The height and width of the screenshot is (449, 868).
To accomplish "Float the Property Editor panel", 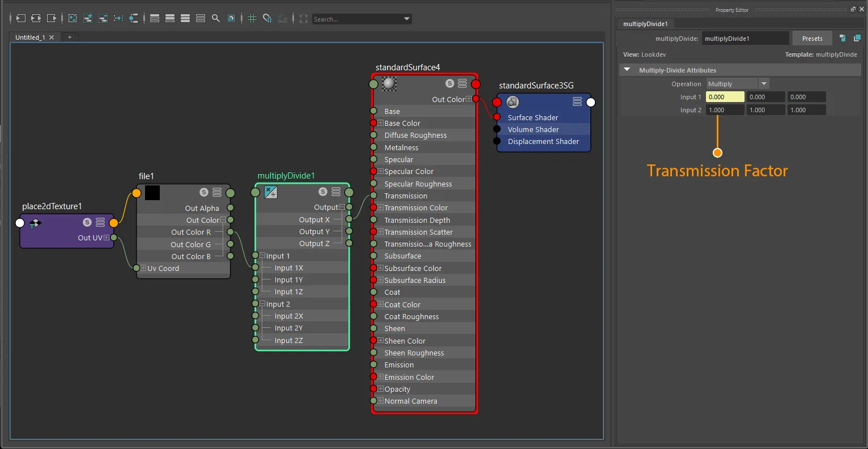I will pos(853,9).
